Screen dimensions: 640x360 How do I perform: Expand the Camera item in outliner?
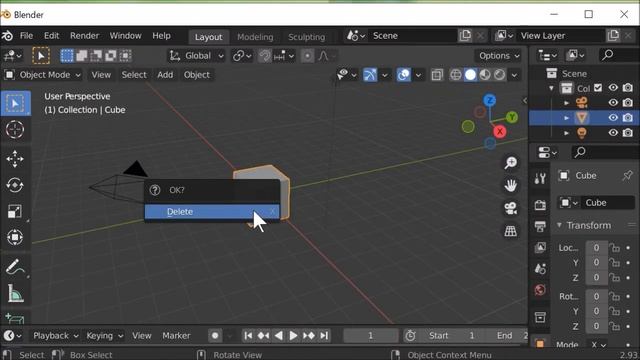click(x=566, y=103)
